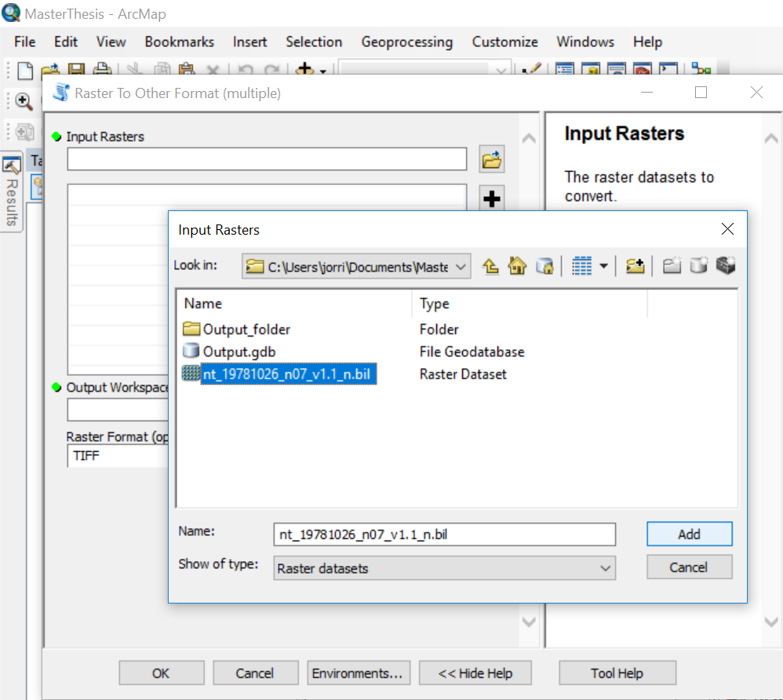
Task: Browse for Input Rasters folder icon
Action: (492, 159)
